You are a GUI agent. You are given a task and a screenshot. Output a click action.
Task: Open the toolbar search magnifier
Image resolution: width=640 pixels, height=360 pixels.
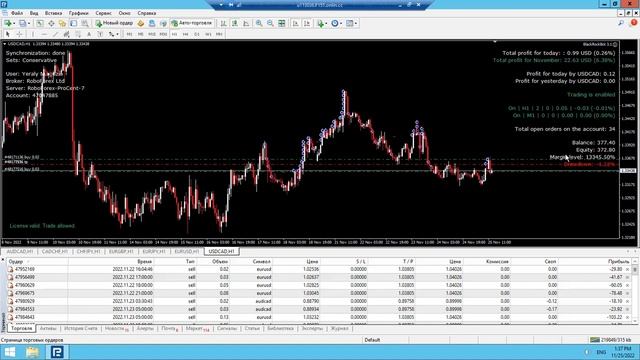click(621, 23)
